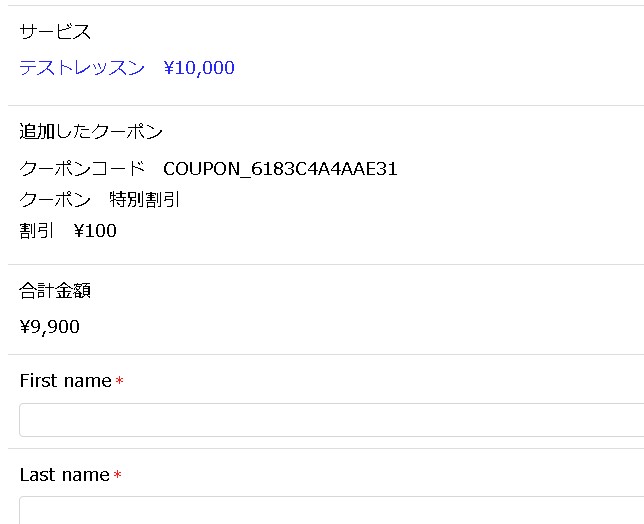This screenshot has width=644, height=524.
Task: Click the ¥10,000 service price
Action: tap(198, 68)
